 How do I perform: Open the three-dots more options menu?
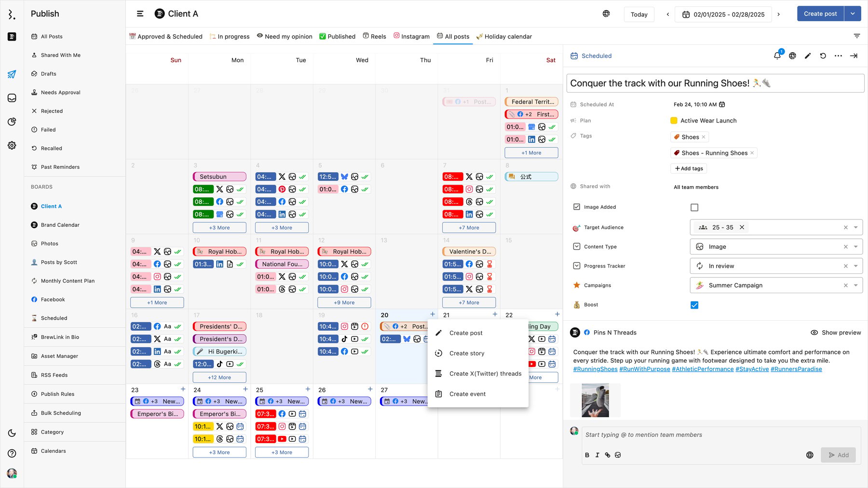tap(839, 56)
